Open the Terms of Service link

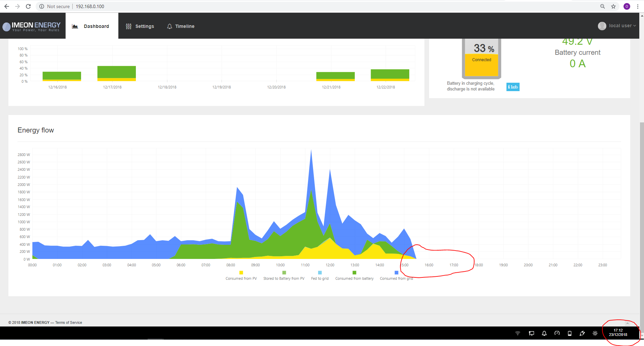[x=69, y=322]
